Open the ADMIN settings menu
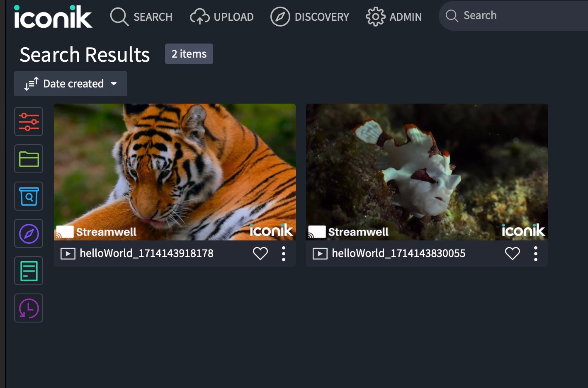This screenshot has height=388, width=588. pos(394,17)
